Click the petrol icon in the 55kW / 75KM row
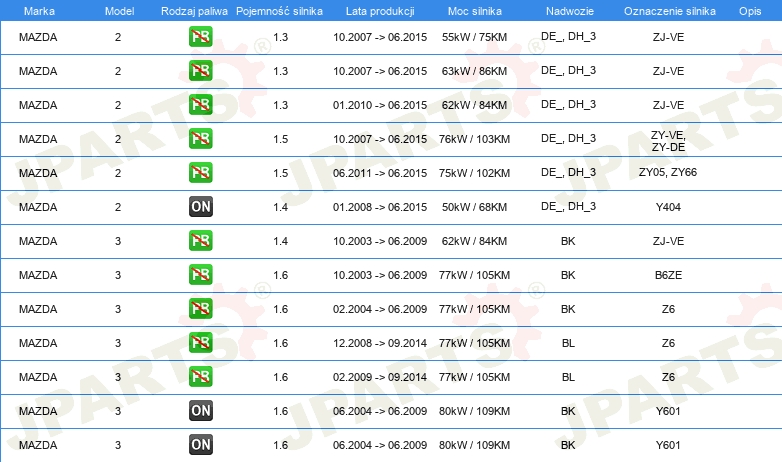Image resolution: width=782 pixels, height=462 pixels. (x=200, y=37)
